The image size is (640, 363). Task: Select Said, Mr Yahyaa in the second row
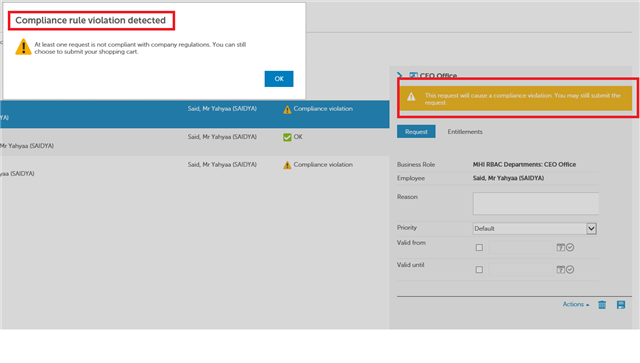click(222, 137)
